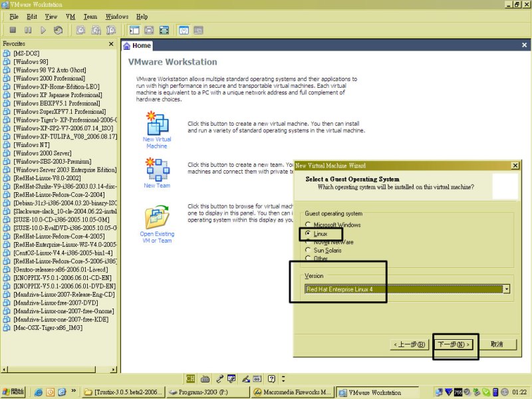The image size is (532, 399).
Task: Select [Windows 98] in Favorites
Action: click(x=31, y=62)
